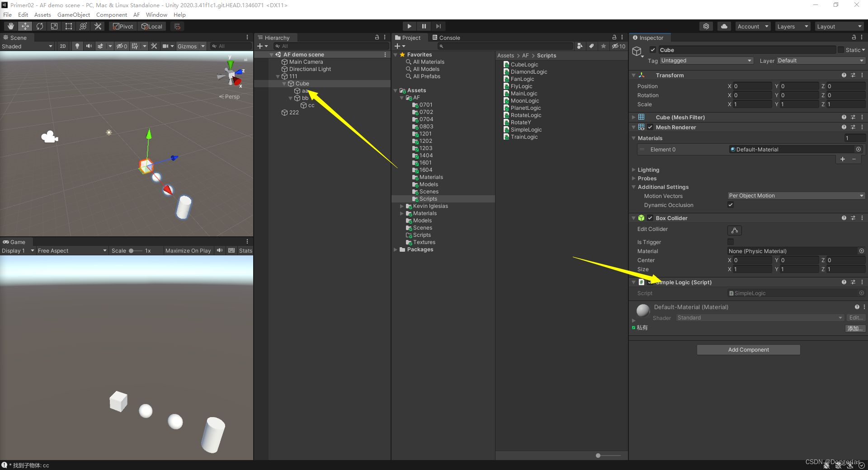
Task: Toggle Box Collider enabled checkbox
Action: click(650, 218)
